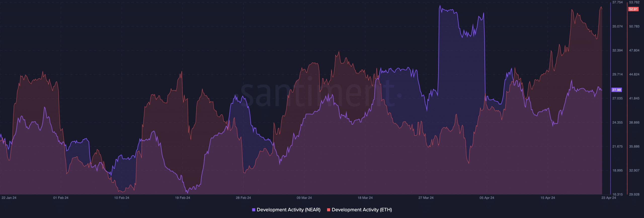Click the 44.824 ETH axis value

click(x=634, y=74)
